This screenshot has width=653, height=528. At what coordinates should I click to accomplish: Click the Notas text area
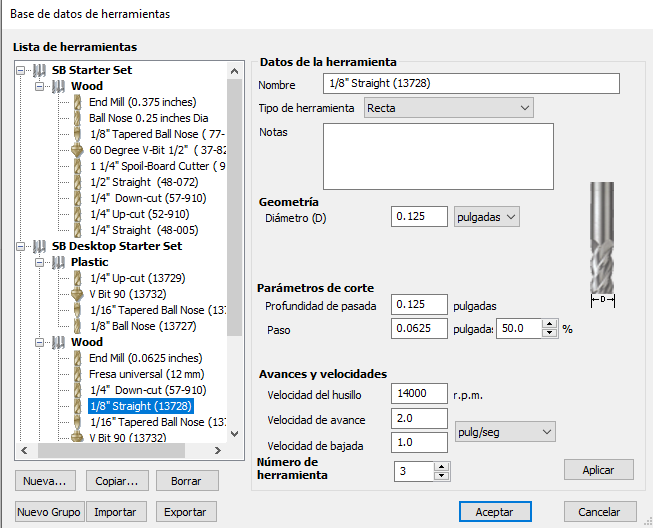point(439,156)
